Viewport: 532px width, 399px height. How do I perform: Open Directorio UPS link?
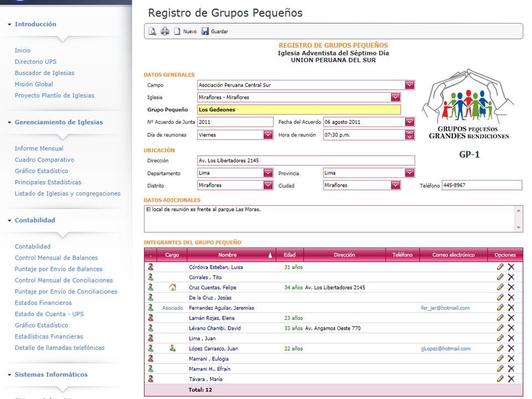tap(35, 62)
